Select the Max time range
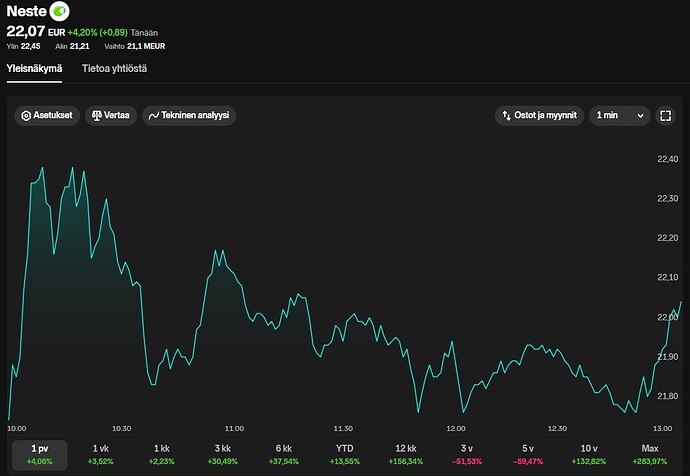 tap(650, 454)
